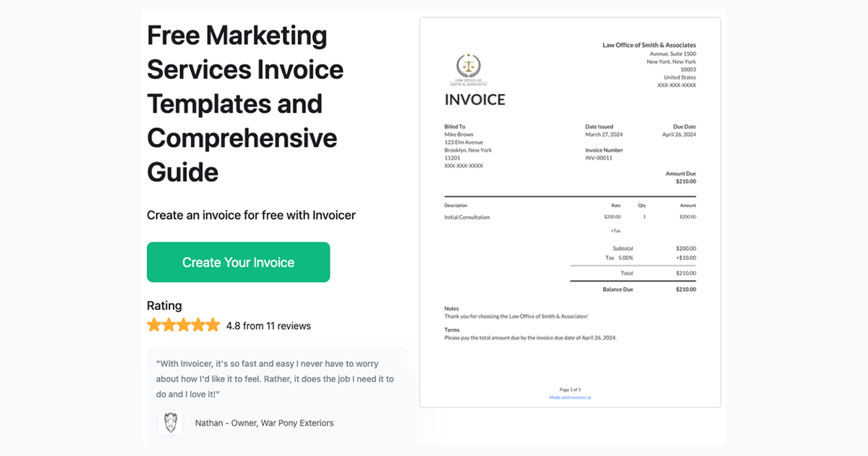This screenshot has width=868, height=456.
Task: Select the Initial Consultation line item
Action: point(468,216)
